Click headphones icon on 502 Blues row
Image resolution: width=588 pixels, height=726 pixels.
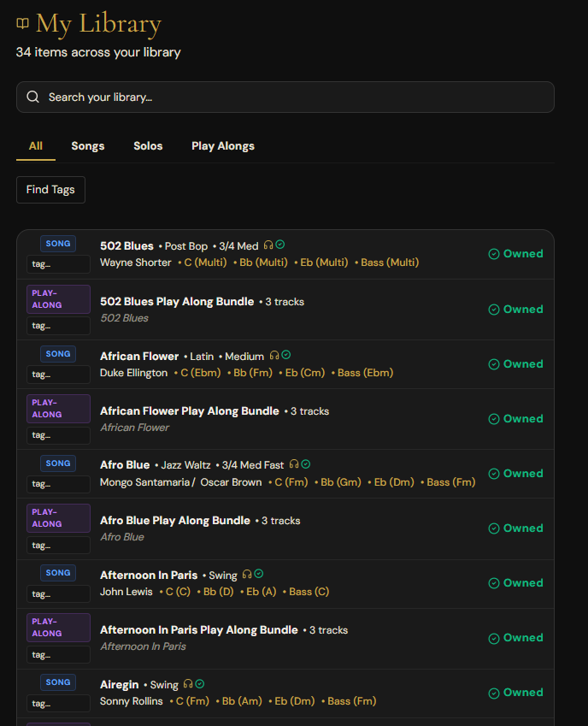[268, 245]
